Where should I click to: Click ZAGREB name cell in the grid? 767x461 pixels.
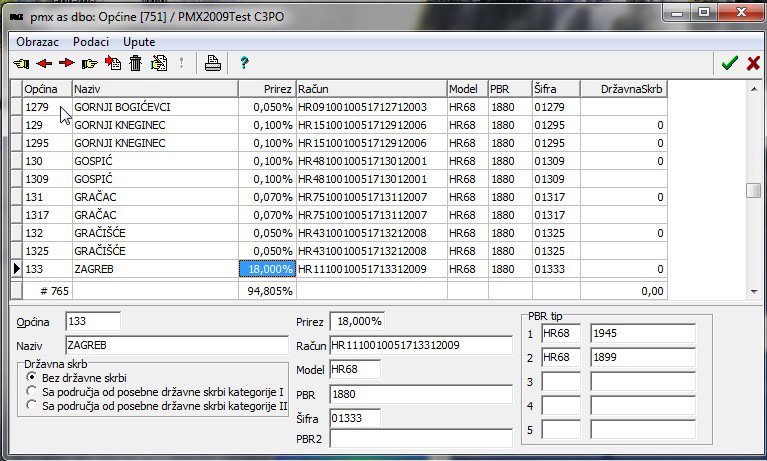point(155,269)
